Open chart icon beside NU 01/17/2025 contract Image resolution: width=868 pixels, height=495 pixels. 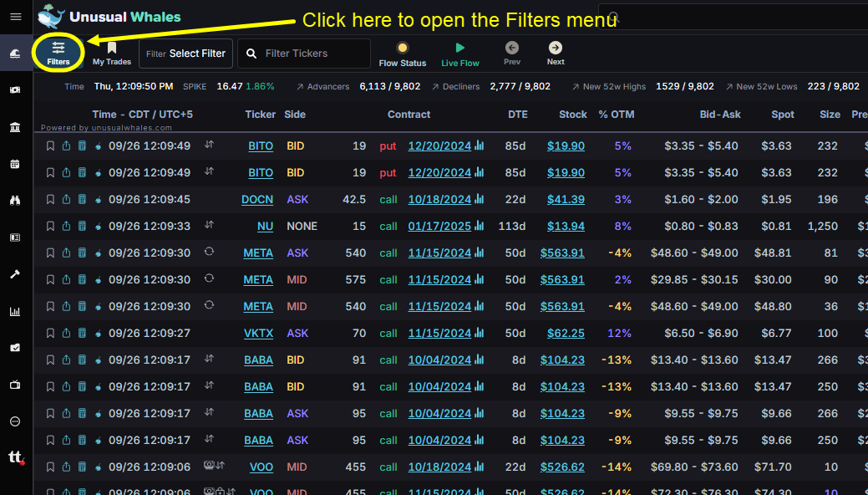pos(480,226)
